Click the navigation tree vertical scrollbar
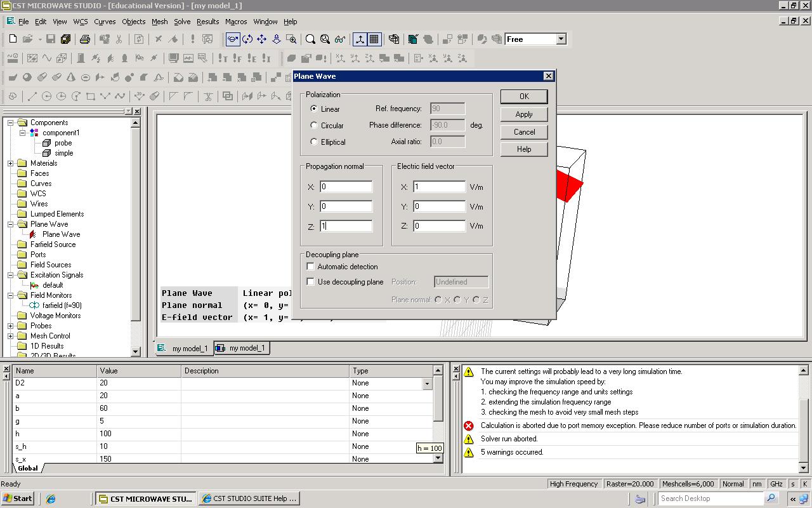Viewport: 812px width, 508px height. coord(136,237)
